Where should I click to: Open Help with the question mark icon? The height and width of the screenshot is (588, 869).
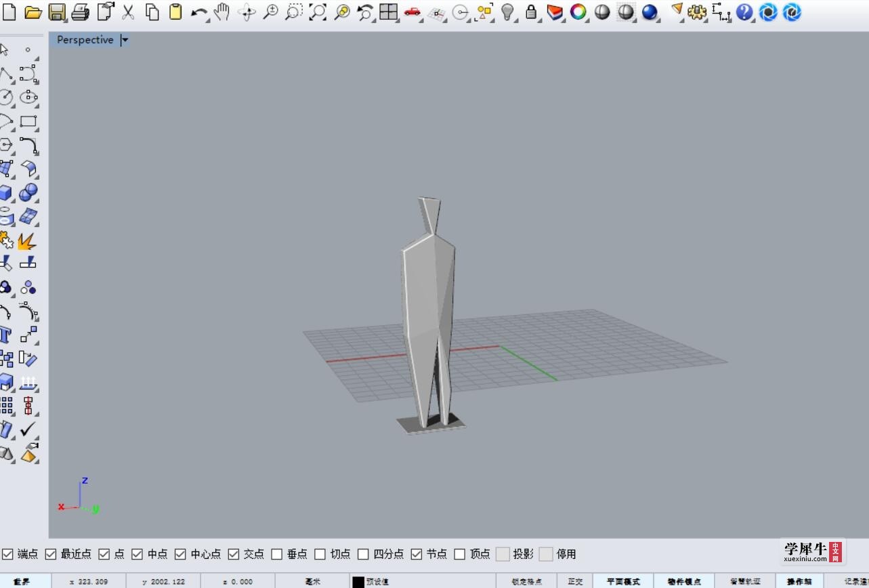click(x=744, y=12)
